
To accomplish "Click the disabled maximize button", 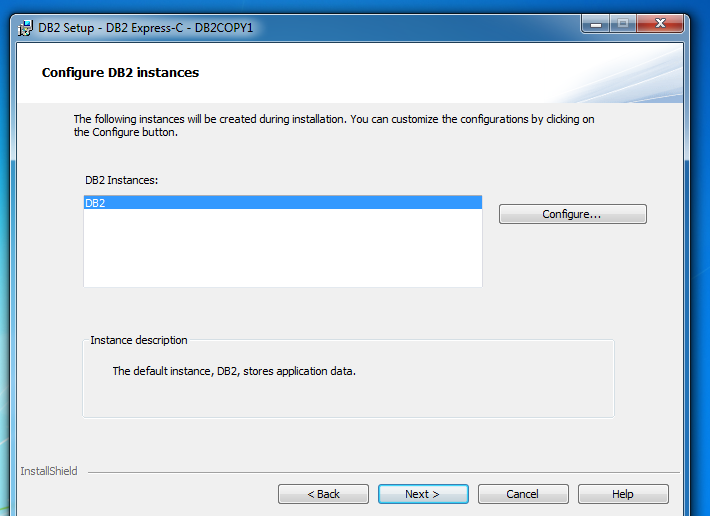I will tap(624, 24).
